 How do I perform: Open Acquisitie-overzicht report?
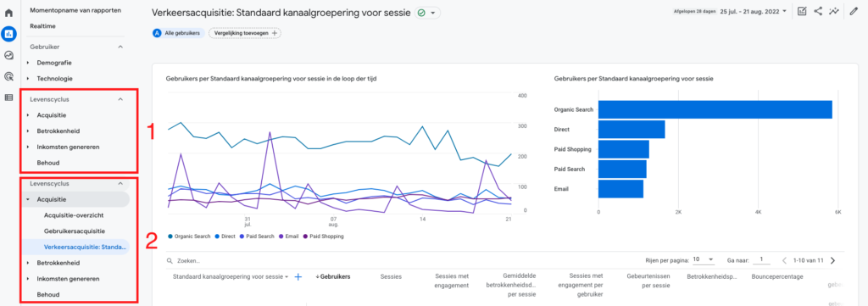pos(74,214)
